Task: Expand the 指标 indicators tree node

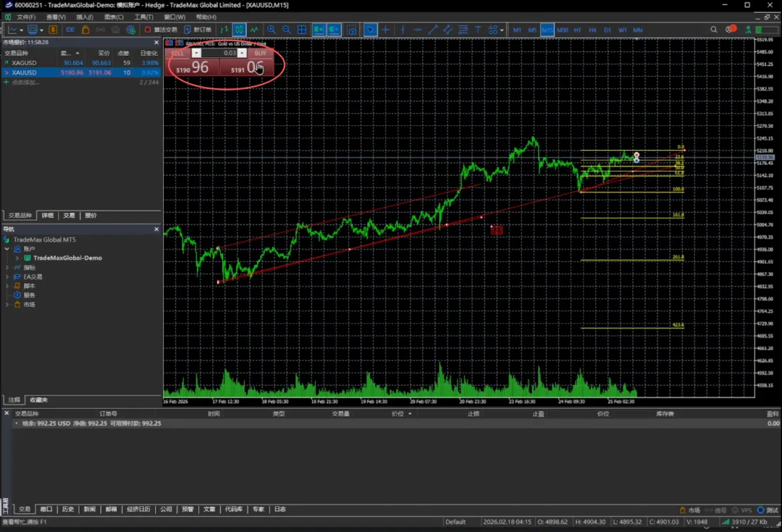Action: coord(7,267)
